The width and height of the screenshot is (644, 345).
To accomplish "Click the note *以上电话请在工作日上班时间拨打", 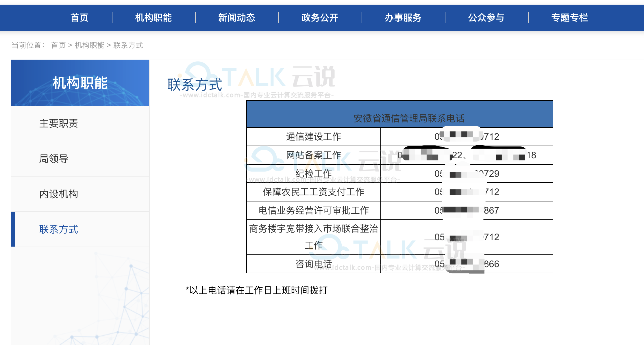I will tap(256, 290).
